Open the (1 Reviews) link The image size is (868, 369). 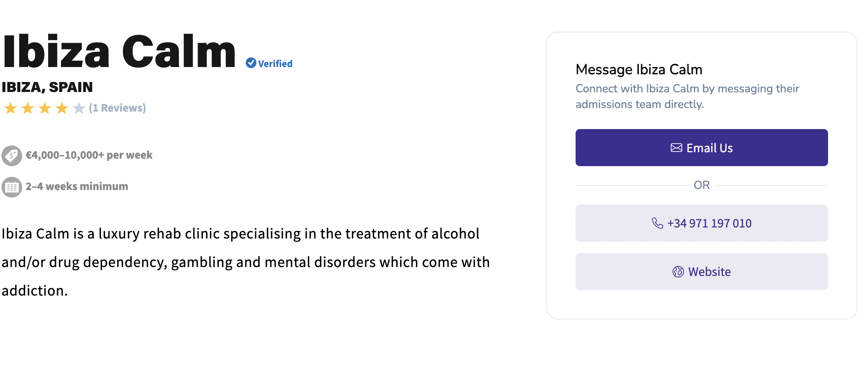pyautogui.click(x=117, y=108)
